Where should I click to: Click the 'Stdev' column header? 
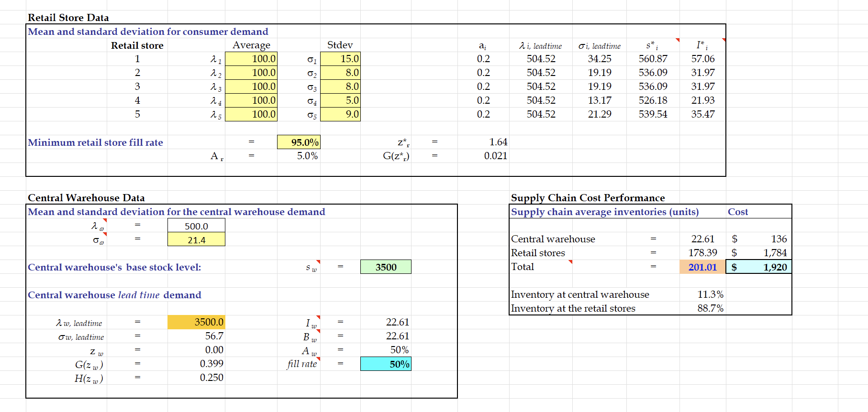pos(340,45)
